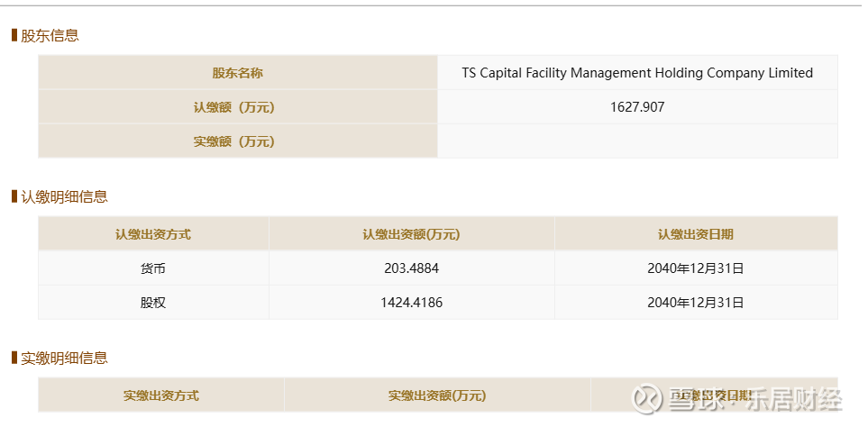This screenshot has width=868, height=427.
Task: Select the TS Capital Facility Management company name
Action: pos(637,73)
